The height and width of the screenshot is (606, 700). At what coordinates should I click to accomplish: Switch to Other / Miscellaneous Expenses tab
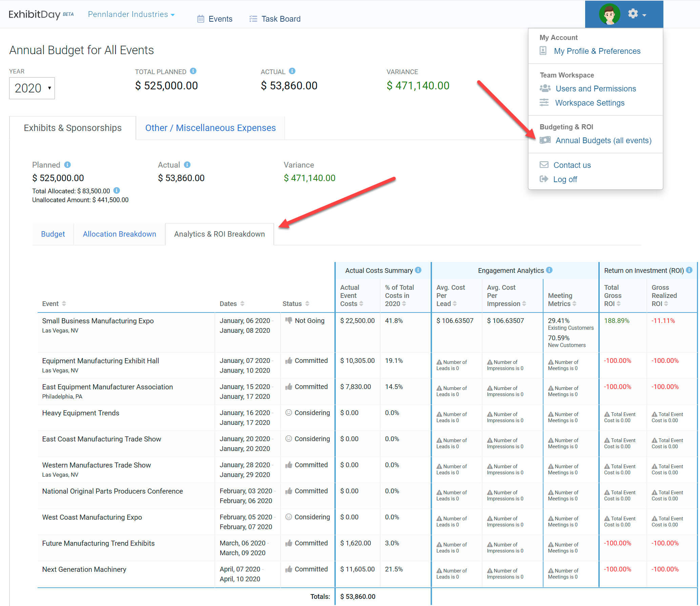(x=210, y=128)
